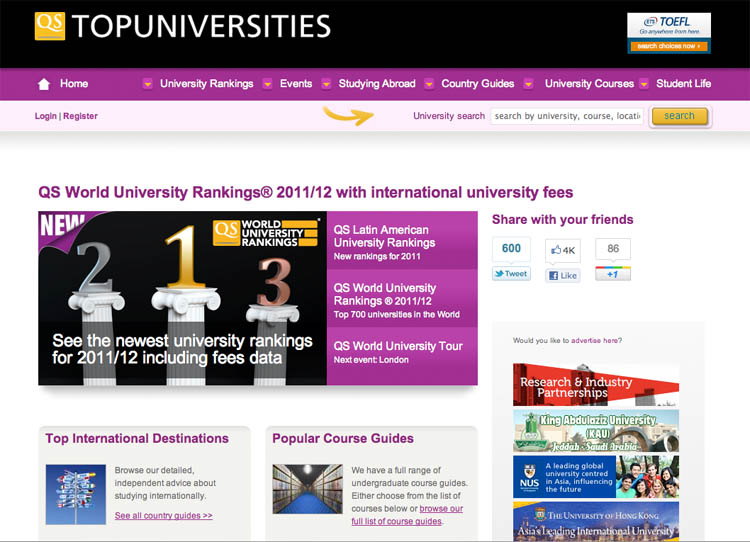
Task: Click the TOPUNIVERSITIES site title
Action: 201,26
